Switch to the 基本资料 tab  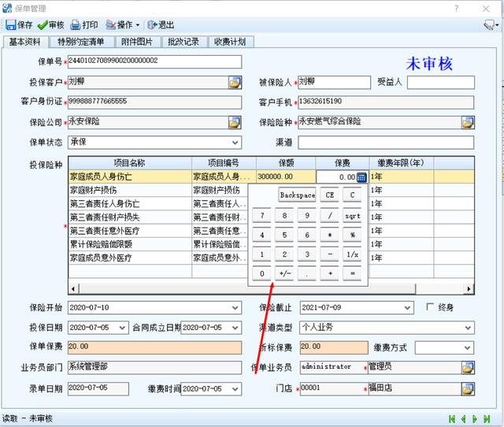pos(24,42)
